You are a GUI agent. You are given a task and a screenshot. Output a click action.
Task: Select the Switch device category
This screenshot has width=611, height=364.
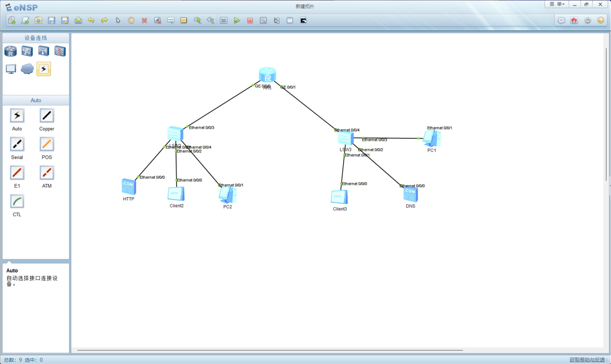[27, 51]
